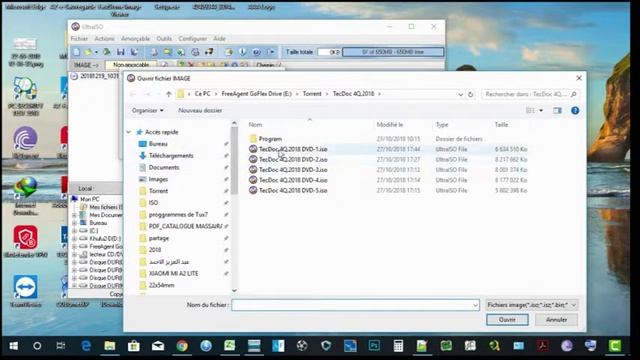Open Organiser dropdown menu
Image resolution: width=640 pixels, height=360 pixels.
click(x=147, y=111)
